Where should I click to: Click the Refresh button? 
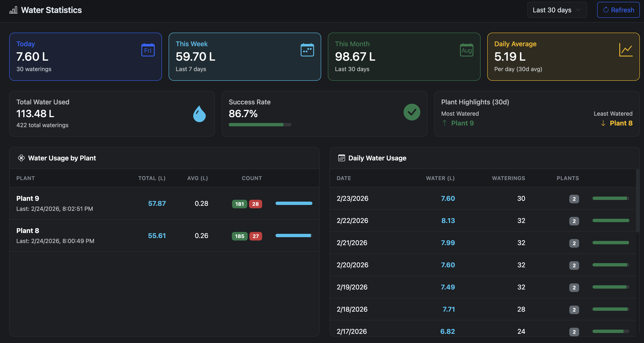(x=618, y=10)
